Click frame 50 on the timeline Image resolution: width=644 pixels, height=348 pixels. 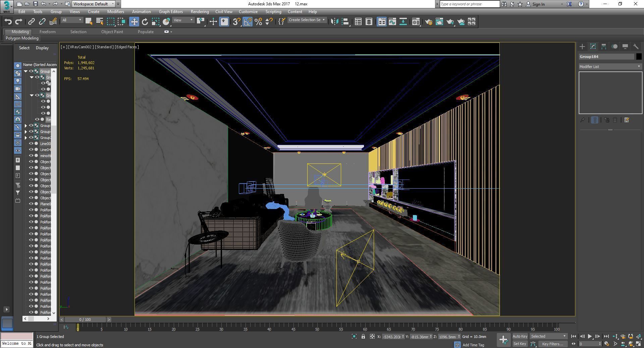click(317, 327)
